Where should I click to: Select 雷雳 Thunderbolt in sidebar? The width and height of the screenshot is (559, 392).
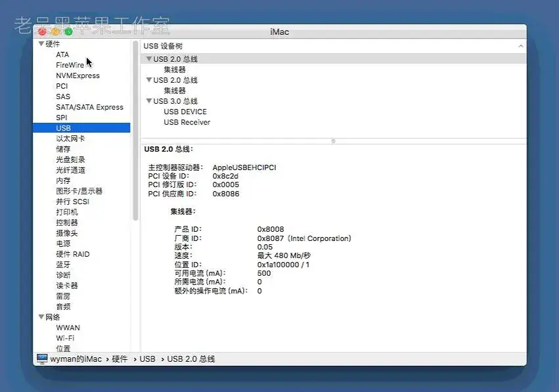[x=63, y=296]
